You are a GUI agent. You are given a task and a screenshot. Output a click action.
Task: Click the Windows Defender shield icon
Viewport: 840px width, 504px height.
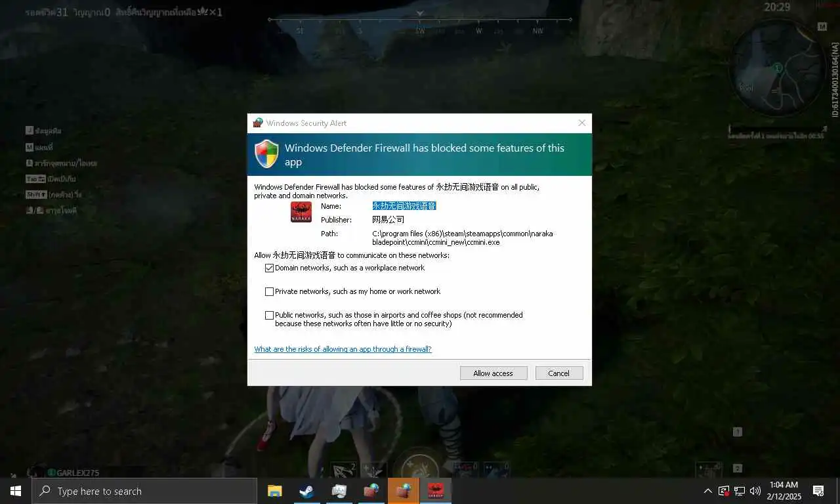[x=267, y=154]
